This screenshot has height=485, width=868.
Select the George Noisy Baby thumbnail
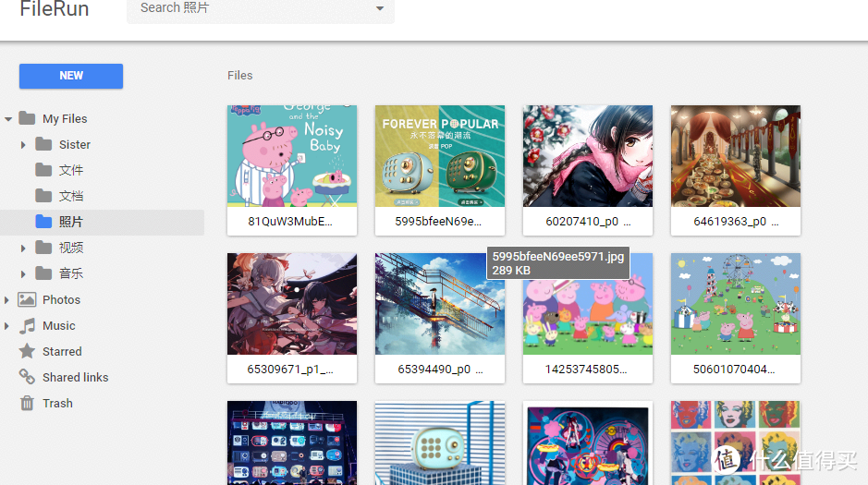click(292, 156)
